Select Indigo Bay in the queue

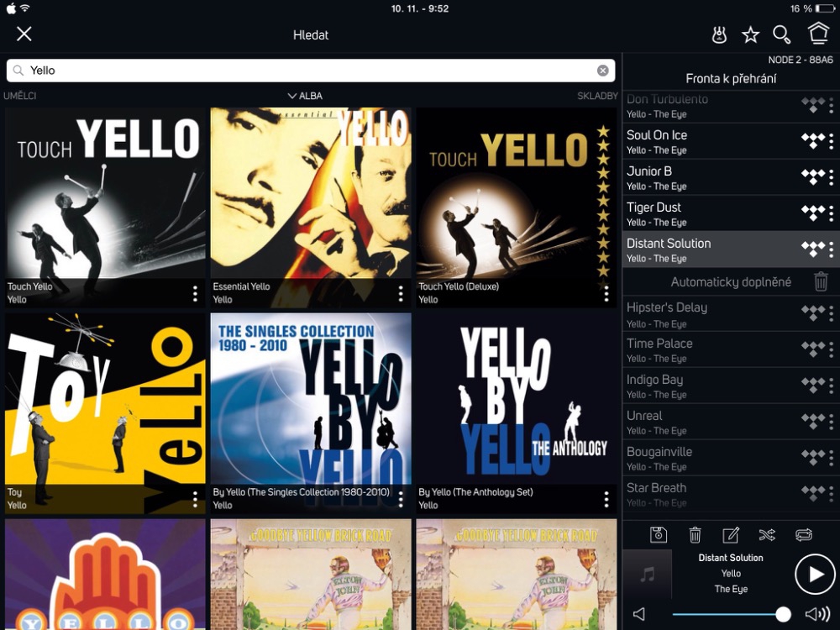point(731,386)
